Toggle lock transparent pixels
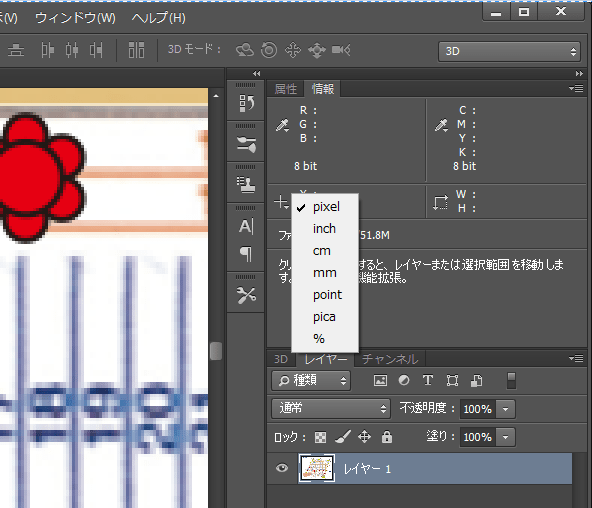The height and width of the screenshot is (508, 592). 321,437
